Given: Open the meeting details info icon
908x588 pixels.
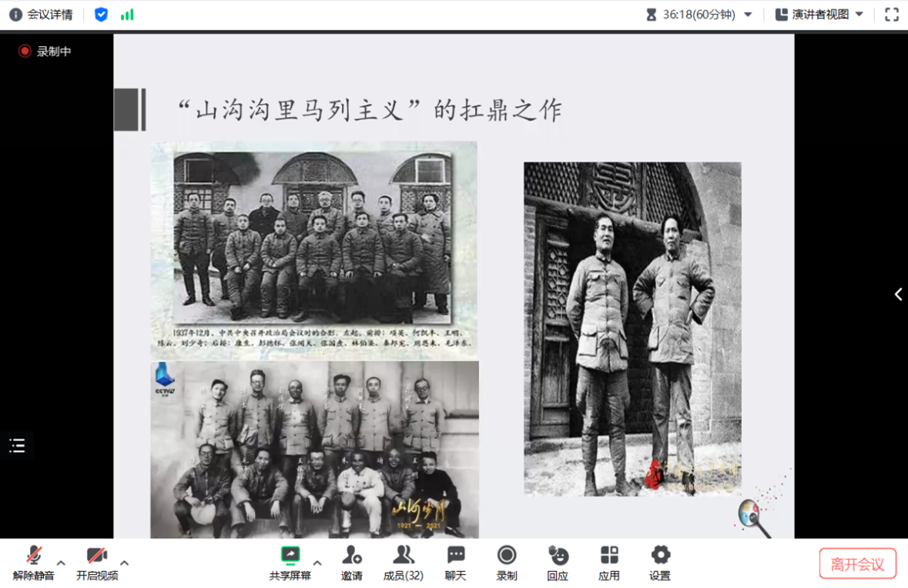Looking at the screenshot, I should click(x=15, y=15).
